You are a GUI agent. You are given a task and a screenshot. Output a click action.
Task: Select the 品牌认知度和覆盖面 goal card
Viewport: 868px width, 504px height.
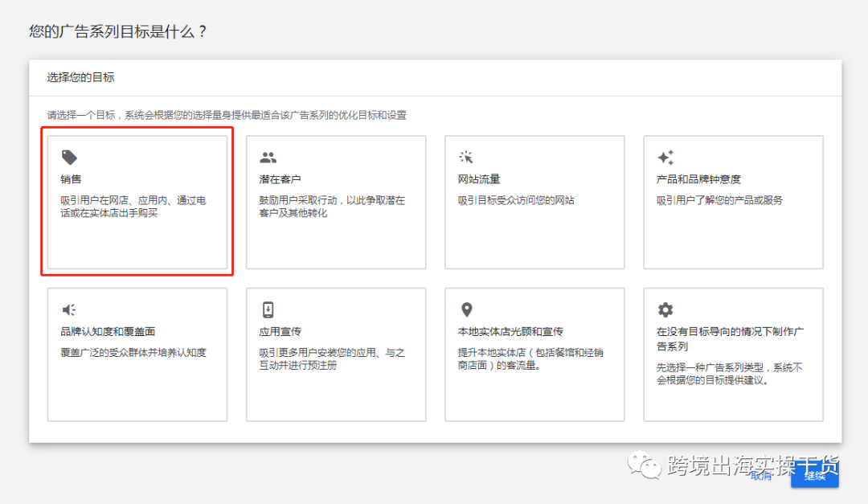137,354
